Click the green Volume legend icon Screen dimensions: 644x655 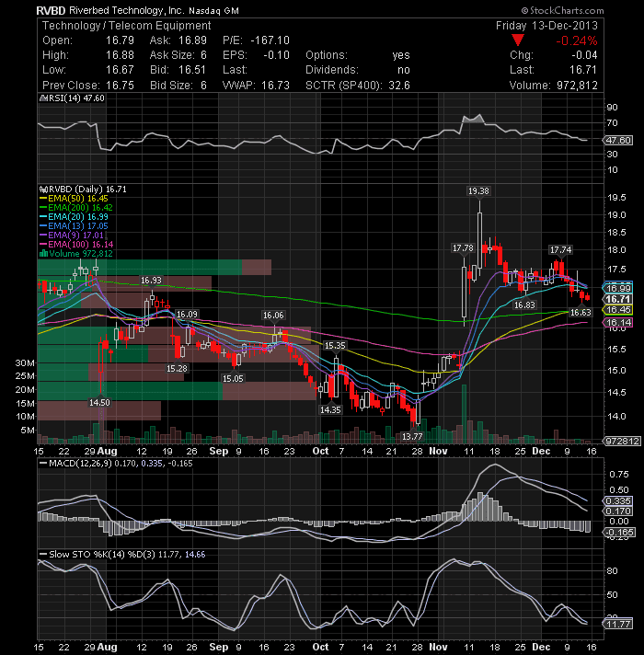(43, 254)
